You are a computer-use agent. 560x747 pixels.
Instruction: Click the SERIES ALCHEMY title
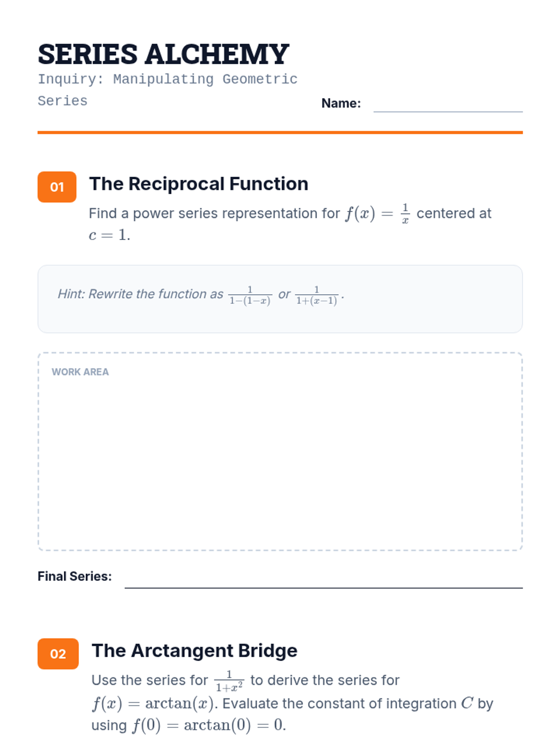(163, 54)
